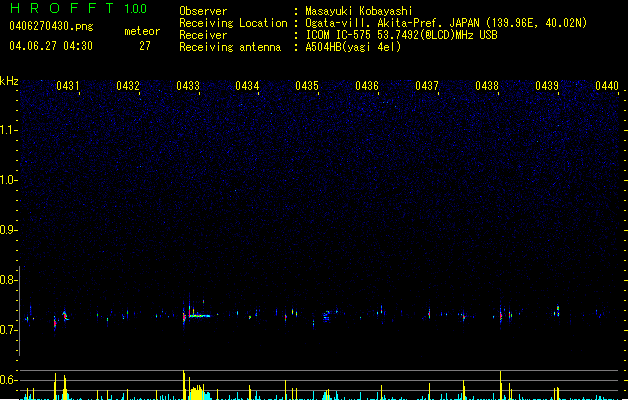Click the meteor count value 27
The height and width of the screenshot is (400, 629).
tap(145, 46)
